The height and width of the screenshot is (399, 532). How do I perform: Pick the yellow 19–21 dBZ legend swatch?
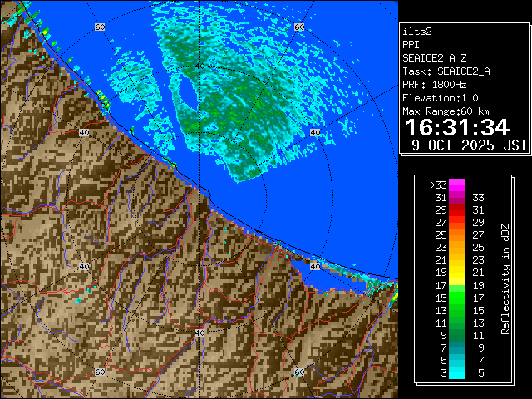pyautogui.click(x=456, y=271)
